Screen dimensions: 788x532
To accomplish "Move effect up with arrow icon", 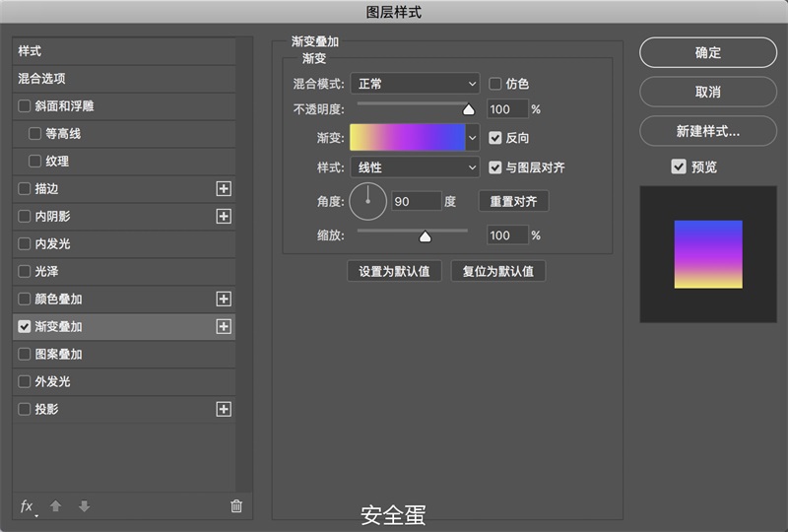I will [56, 505].
